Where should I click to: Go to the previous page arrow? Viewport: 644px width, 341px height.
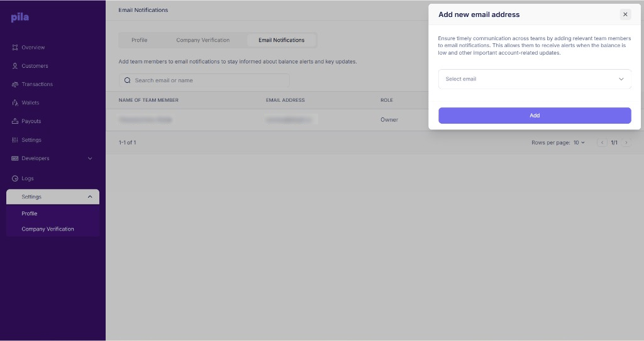[602, 143]
